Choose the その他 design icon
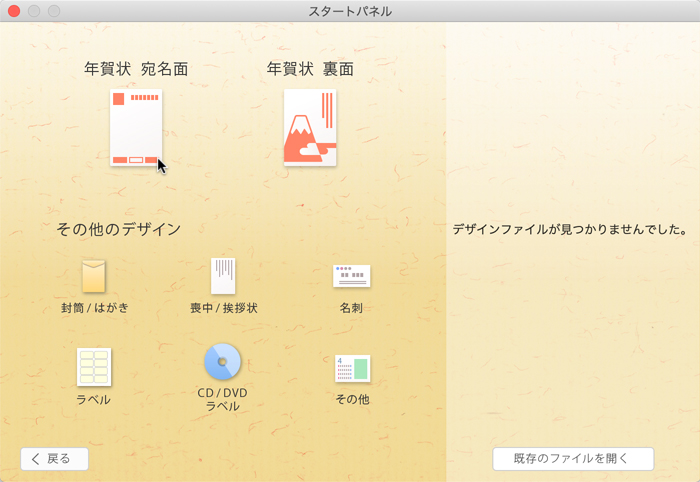 point(352,368)
